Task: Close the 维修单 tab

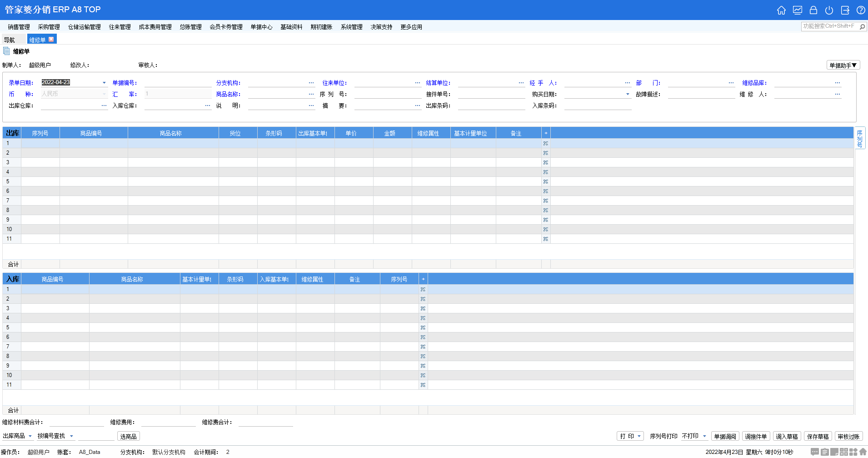Action: click(x=51, y=39)
